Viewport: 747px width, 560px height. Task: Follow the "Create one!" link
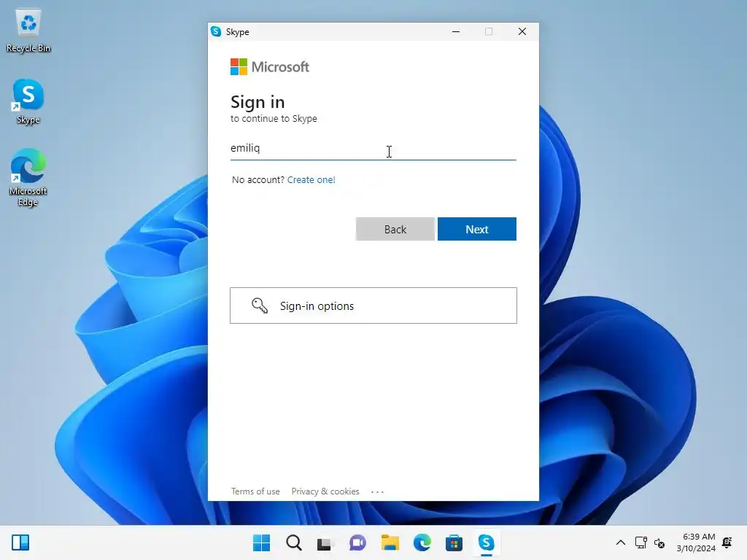click(311, 179)
